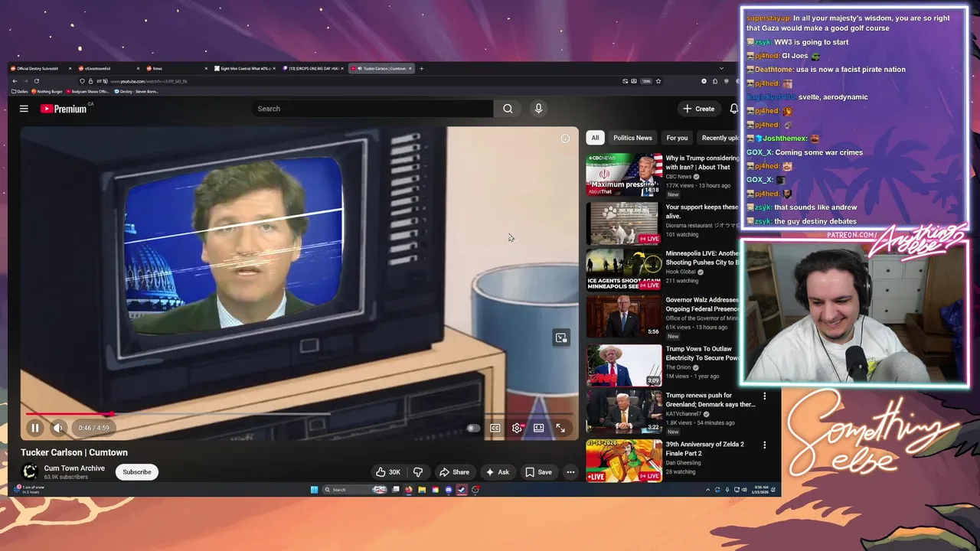Screen dimensions: 980x551
Task: Select the All filter chip
Action: click(x=595, y=138)
